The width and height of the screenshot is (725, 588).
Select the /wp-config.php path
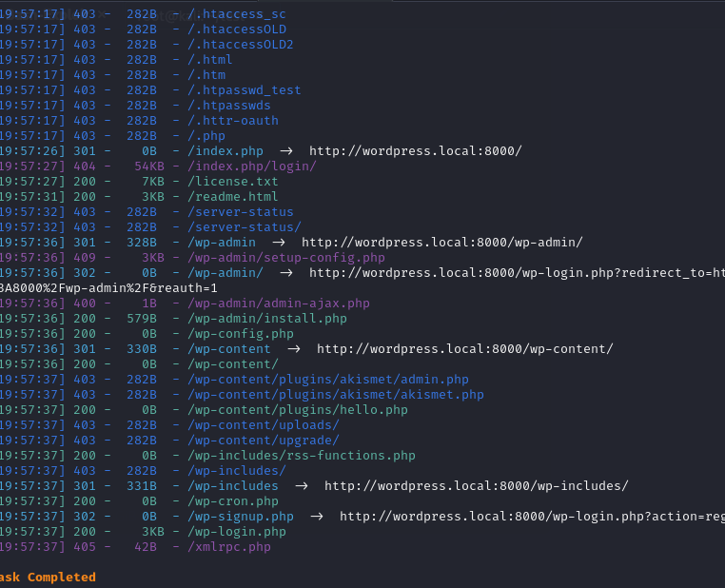pos(241,334)
